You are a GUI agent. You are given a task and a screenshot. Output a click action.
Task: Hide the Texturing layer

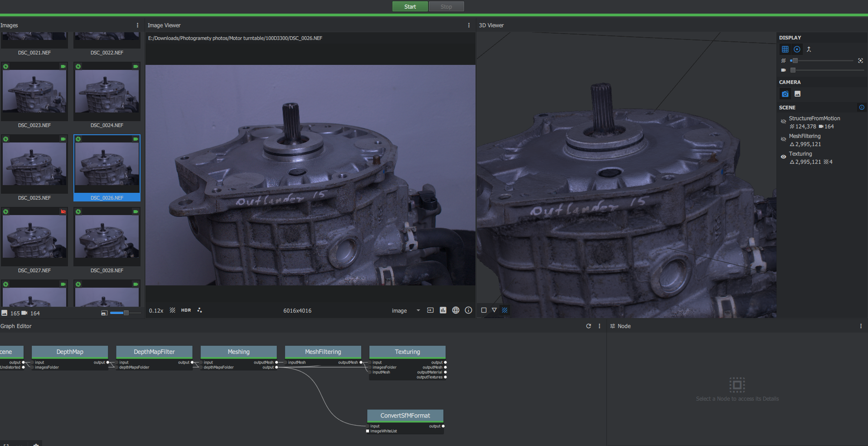(x=783, y=157)
